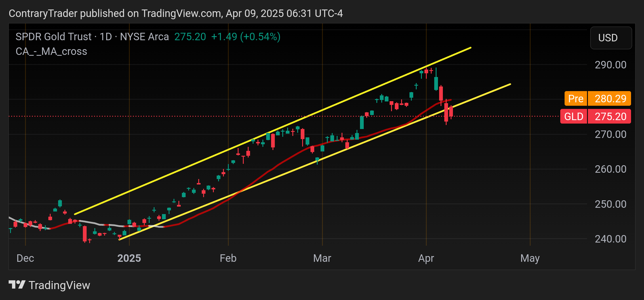Click the Pre market label tag
Viewport: 644px width, 300px height.
pyautogui.click(x=576, y=99)
